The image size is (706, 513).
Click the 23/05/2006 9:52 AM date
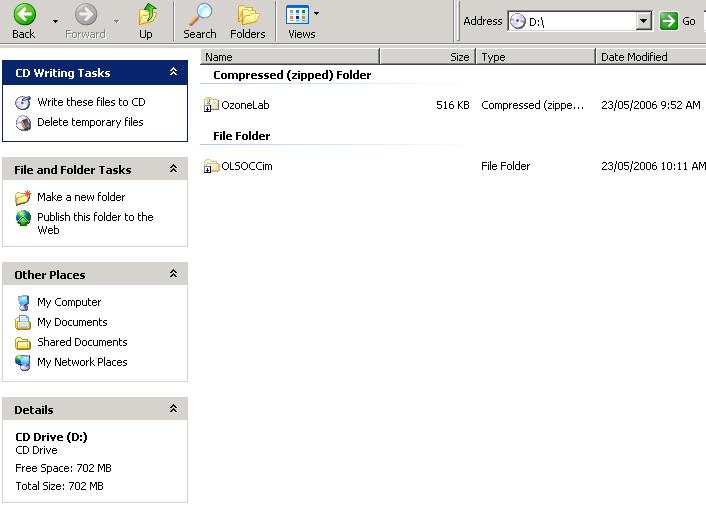click(651, 105)
